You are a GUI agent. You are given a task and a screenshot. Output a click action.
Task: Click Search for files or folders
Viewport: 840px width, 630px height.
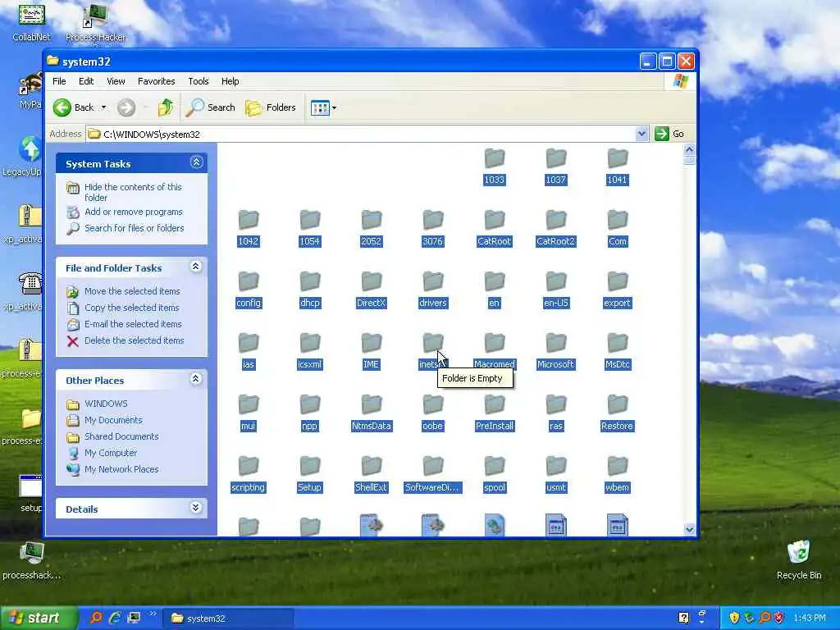click(x=134, y=228)
